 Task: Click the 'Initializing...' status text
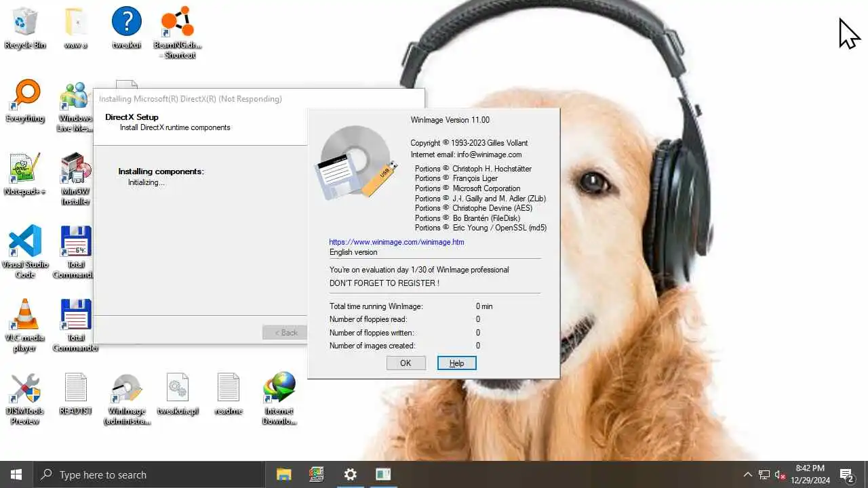click(146, 182)
